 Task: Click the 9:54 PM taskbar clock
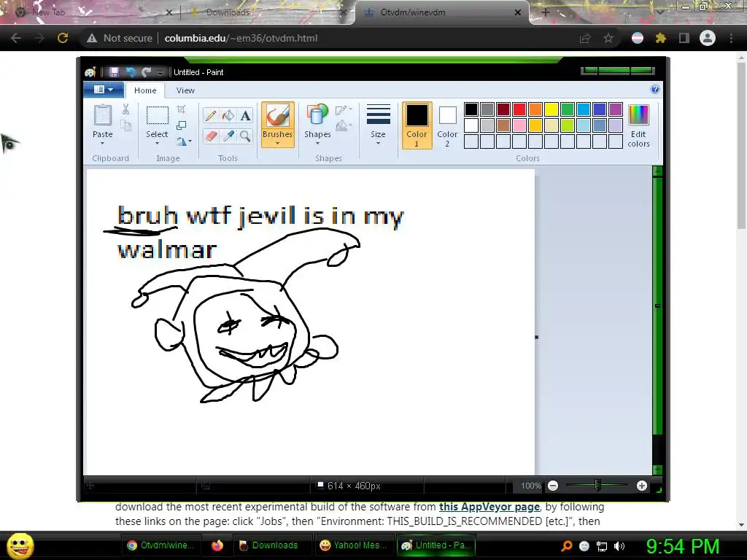click(683, 545)
